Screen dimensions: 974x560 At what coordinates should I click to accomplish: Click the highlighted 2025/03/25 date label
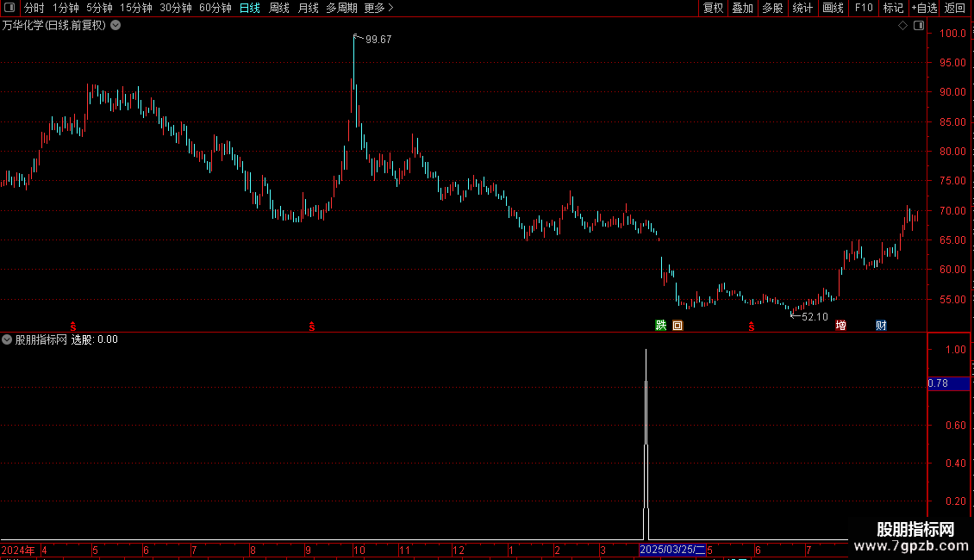point(672,550)
